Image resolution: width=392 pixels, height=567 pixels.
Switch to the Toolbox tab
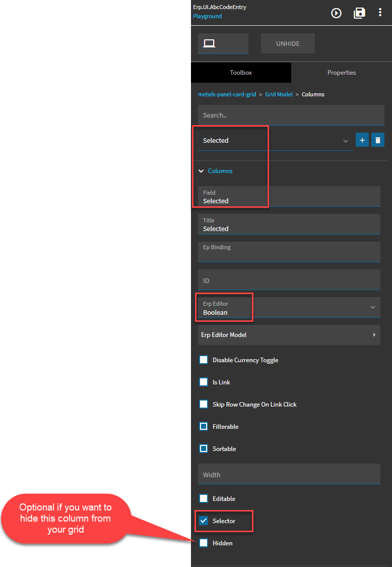(241, 73)
